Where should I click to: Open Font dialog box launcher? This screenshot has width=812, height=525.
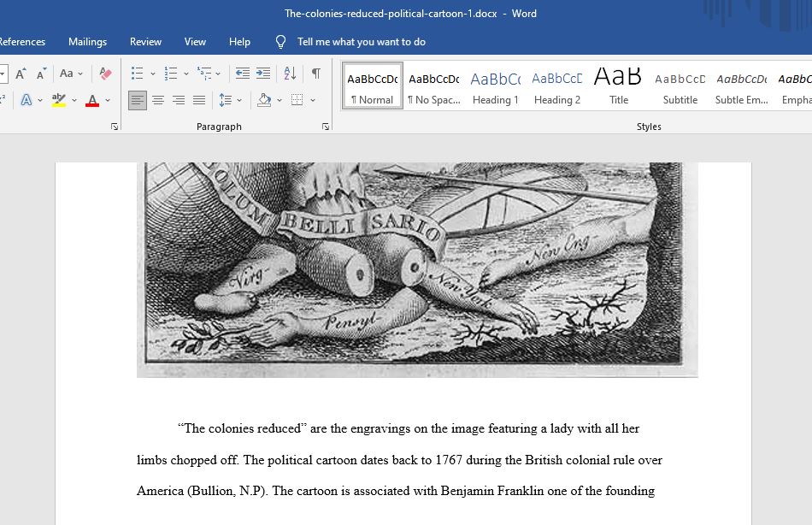115,127
